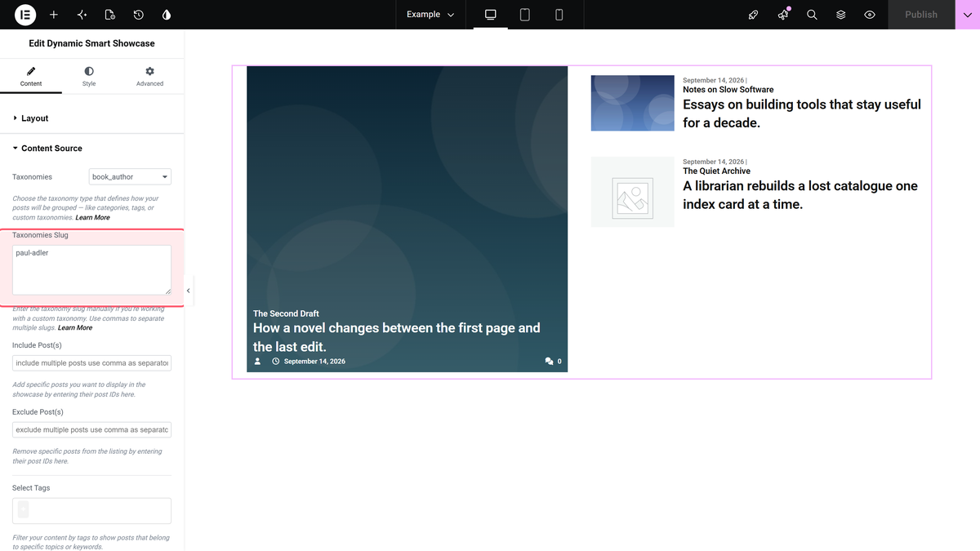Viewport: 980px width, 551px height.
Task: Open the Elementor logo menu
Action: [x=24, y=15]
